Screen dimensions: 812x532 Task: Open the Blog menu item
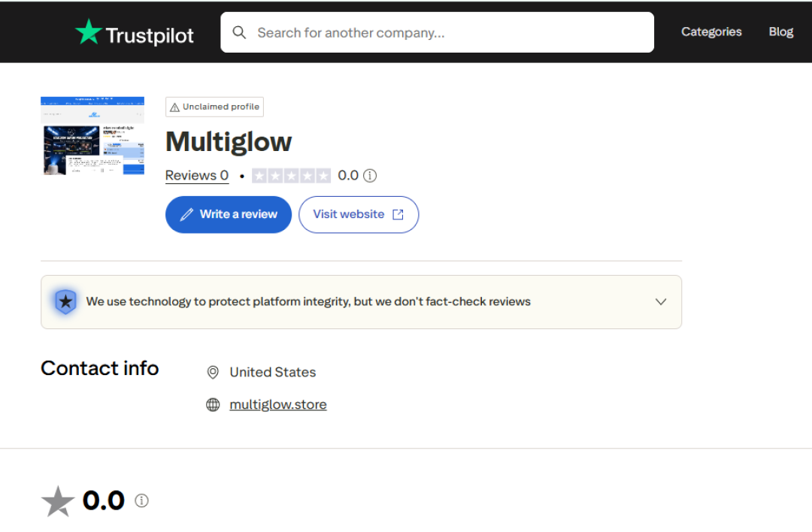pyautogui.click(x=781, y=32)
